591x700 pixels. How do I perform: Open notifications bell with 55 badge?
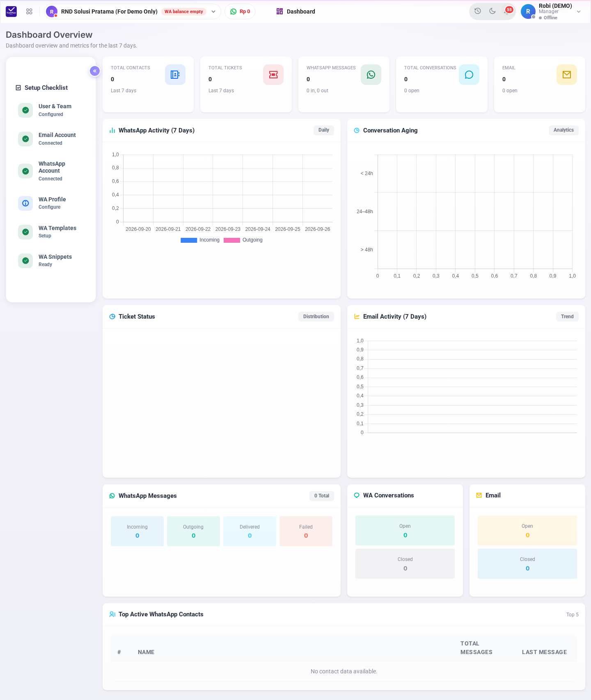click(x=507, y=11)
